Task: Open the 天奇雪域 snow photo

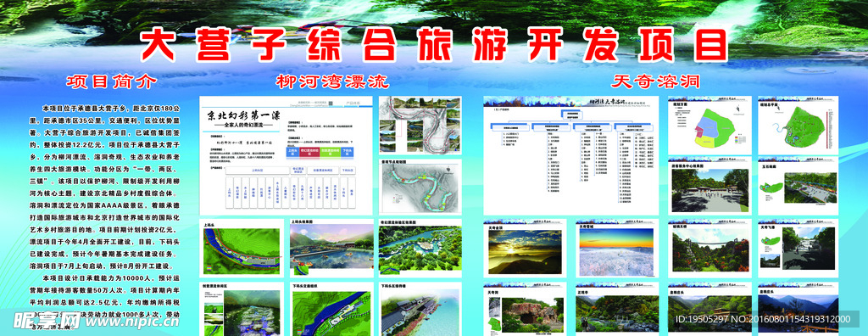Action: [x=617, y=248]
